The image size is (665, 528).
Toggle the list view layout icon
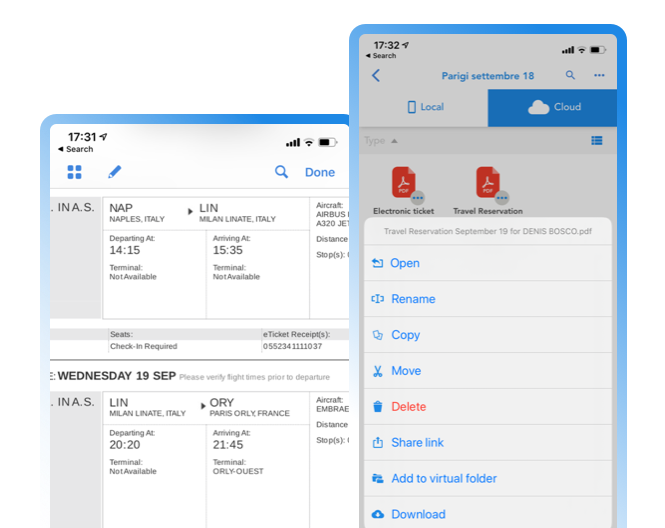click(597, 141)
